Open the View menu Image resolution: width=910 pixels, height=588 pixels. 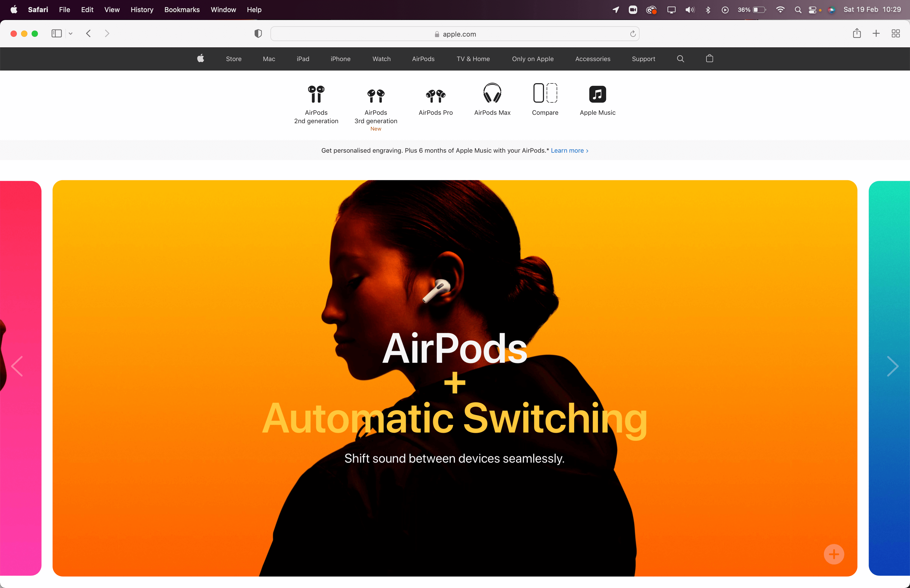(112, 9)
